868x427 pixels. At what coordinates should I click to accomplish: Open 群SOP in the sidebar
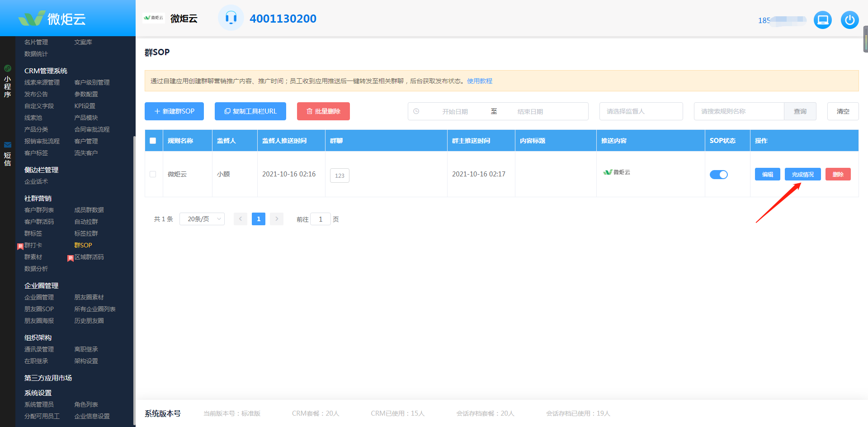(x=83, y=245)
